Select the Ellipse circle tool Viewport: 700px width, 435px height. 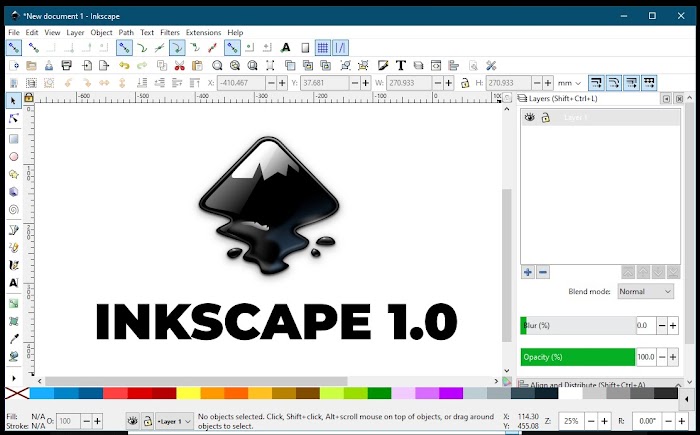pyautogui.click(x=13, y=157)
